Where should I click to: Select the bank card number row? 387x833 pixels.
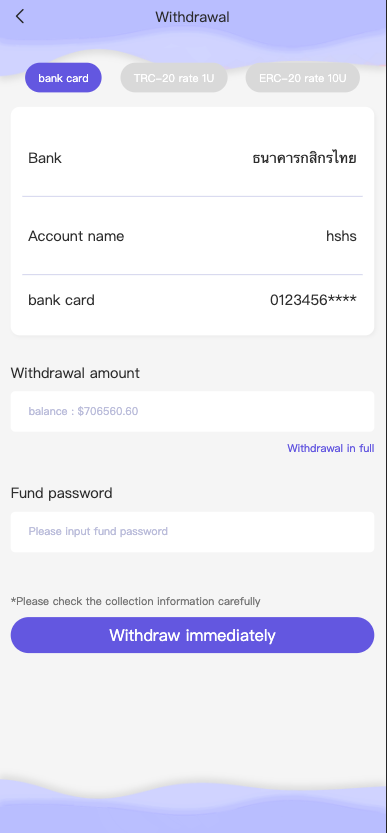[x=192, y=300]
